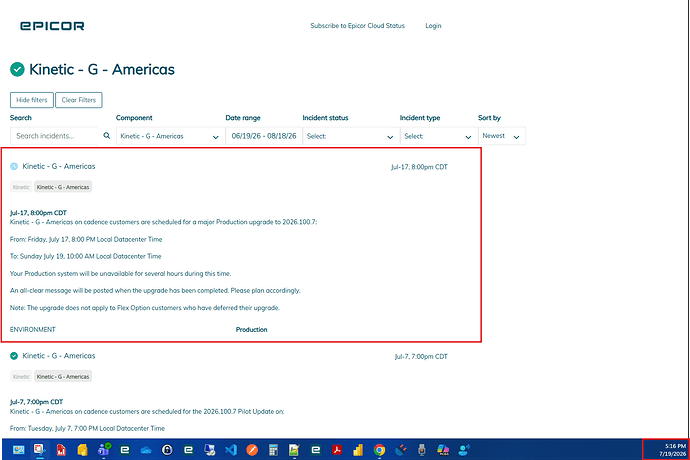Expand the Component dropdown showing Kinetic - G - Americas
690x460 pixels.
point(170,136)
